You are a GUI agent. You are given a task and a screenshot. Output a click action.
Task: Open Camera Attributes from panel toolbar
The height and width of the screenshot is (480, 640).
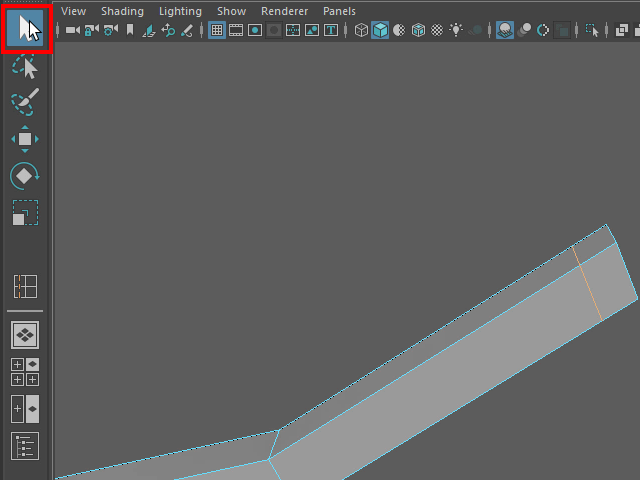tap(109, 30)
